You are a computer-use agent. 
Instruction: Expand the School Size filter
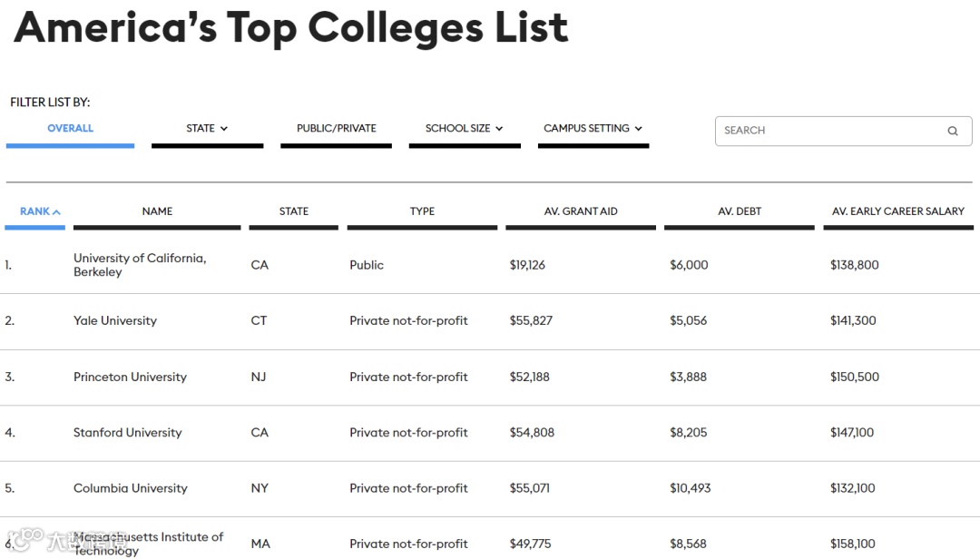point(464,129)
